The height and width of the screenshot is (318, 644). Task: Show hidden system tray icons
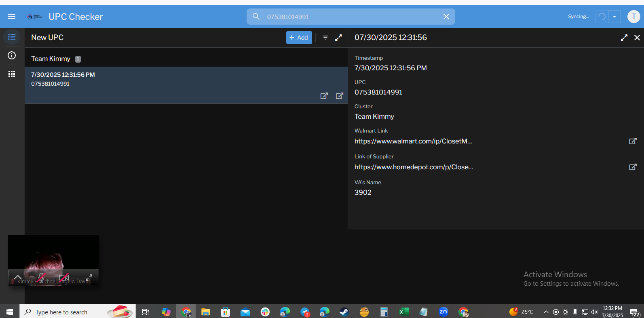tap(546, 312)
